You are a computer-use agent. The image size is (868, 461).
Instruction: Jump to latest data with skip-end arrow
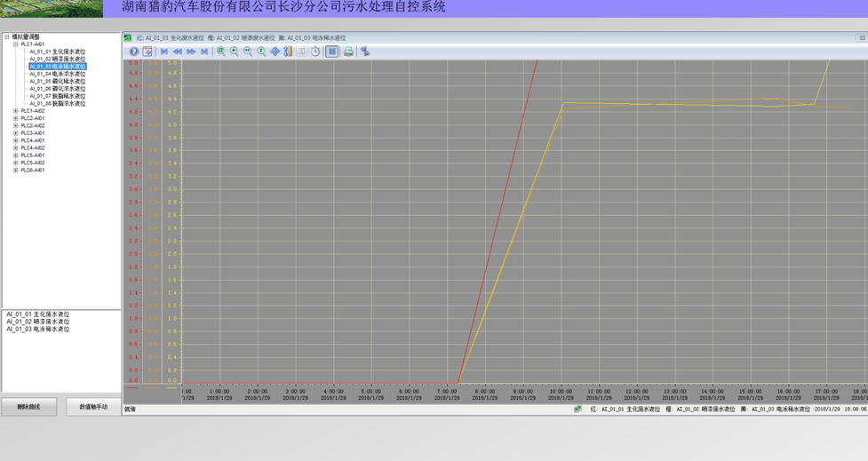[204, 52]
